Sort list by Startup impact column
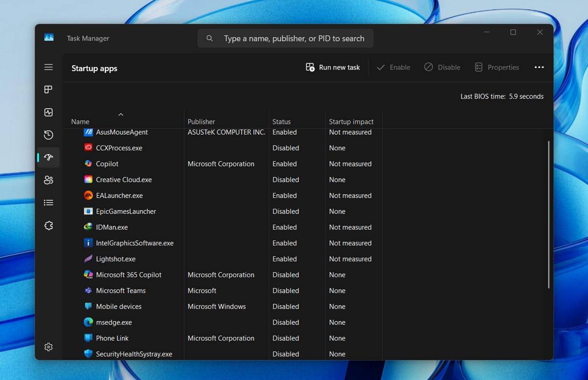The height and width of the screenshot is (380, 588). click(x=352, y=121)
